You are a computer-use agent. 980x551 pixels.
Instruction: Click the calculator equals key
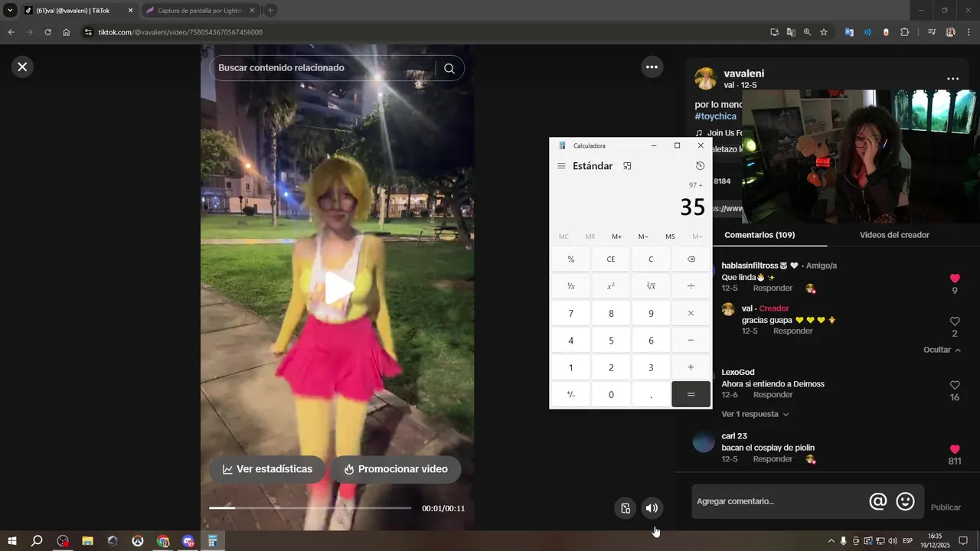click(691, 395)
